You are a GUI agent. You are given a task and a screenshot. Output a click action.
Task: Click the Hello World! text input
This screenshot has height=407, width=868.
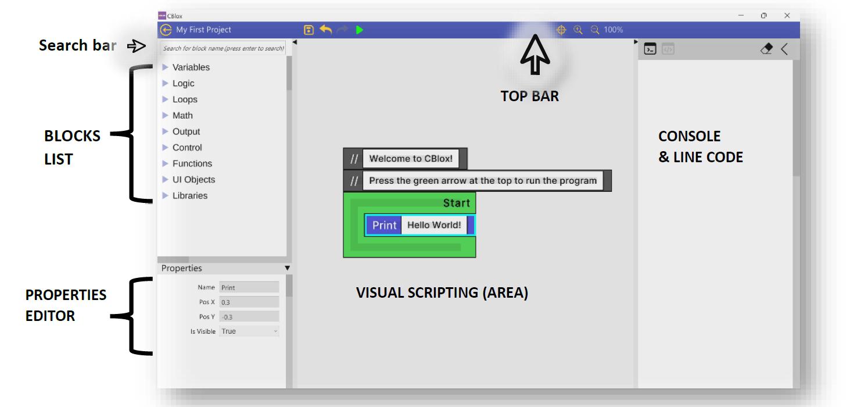(434, 225)
